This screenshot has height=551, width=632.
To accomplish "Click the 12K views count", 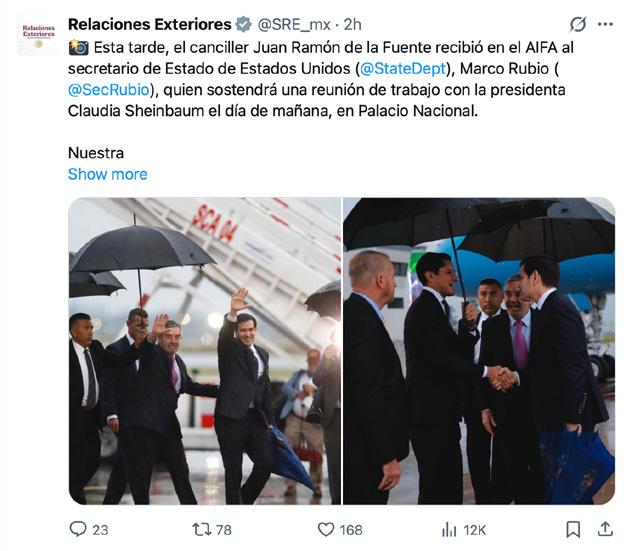I will tap(474, 530).
